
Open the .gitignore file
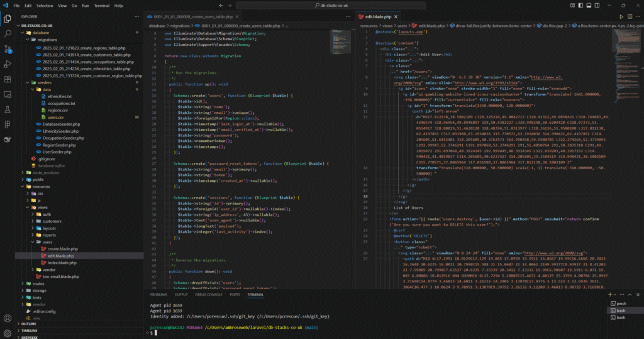point(47,158)
